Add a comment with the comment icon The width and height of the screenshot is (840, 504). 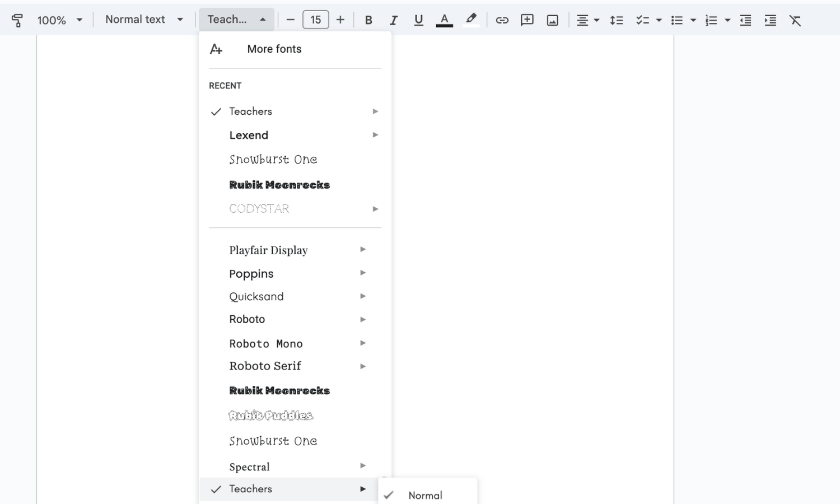tap(527, 20)
